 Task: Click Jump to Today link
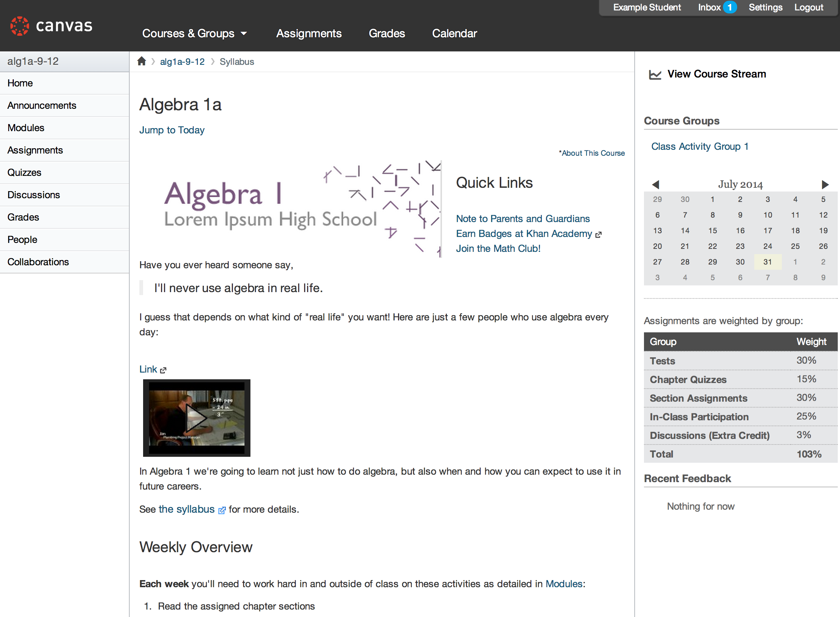pos(172,130)
